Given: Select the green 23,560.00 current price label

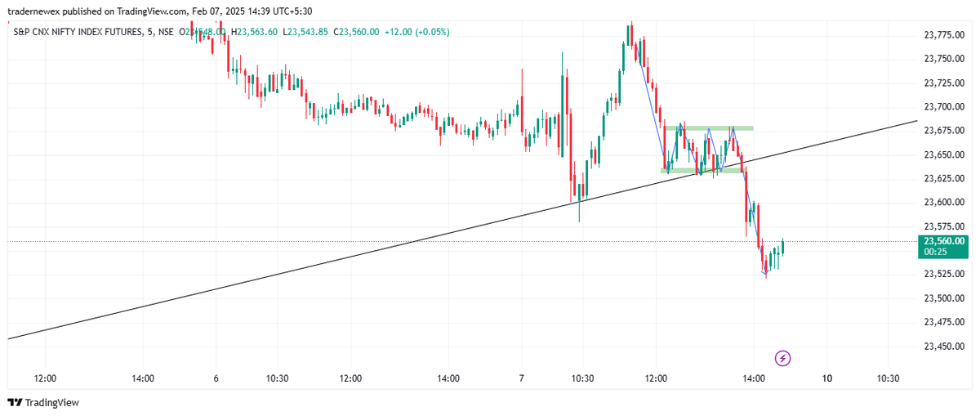Looking at the screenshot, I should (x=943, y=241).
